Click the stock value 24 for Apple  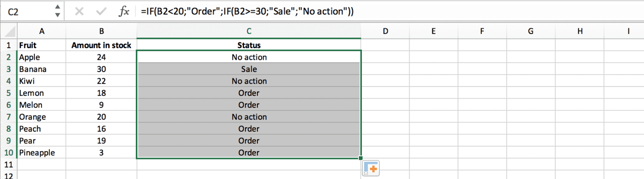click(101, 57)
